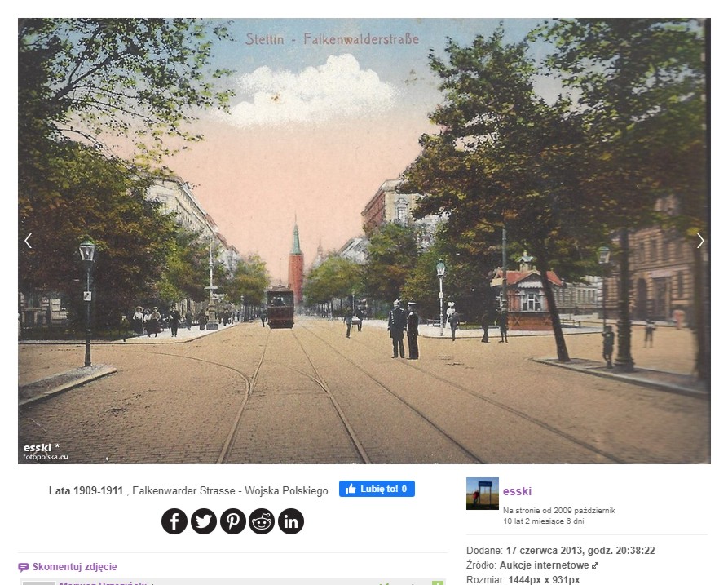Image resolution: width=728 pixels, height=585 pixels.
Task: Share the photo on Pinterest
Action: click(x=232, y=521)
